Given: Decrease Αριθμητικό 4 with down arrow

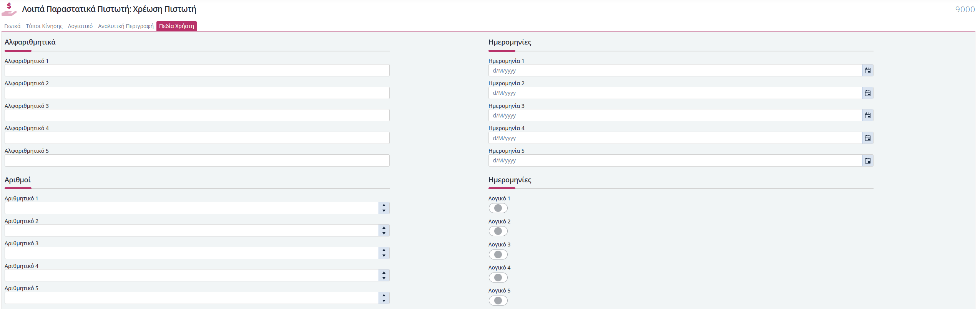Looking at the screenshot, I should (384, 278).
